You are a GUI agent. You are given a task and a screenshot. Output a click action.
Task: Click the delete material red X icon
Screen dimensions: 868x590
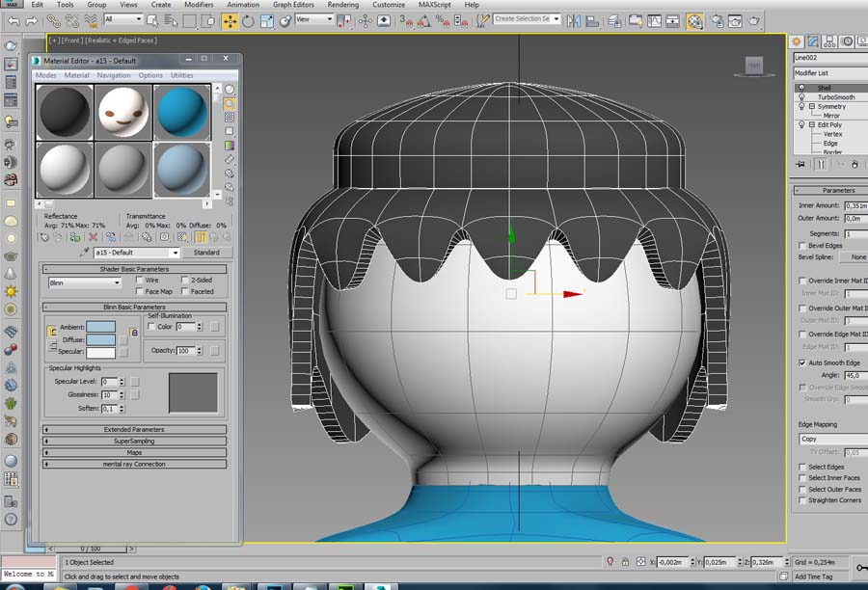click(94, 236)
